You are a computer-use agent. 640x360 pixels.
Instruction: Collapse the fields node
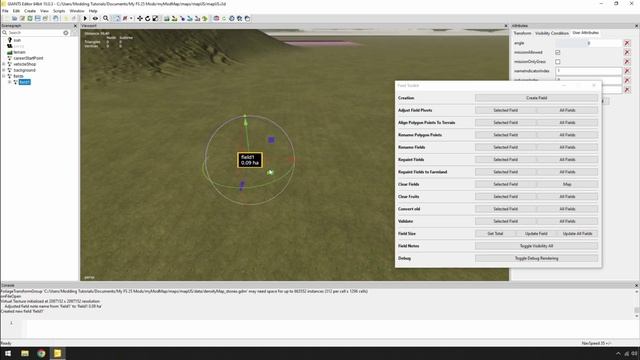tap(4, 76)
